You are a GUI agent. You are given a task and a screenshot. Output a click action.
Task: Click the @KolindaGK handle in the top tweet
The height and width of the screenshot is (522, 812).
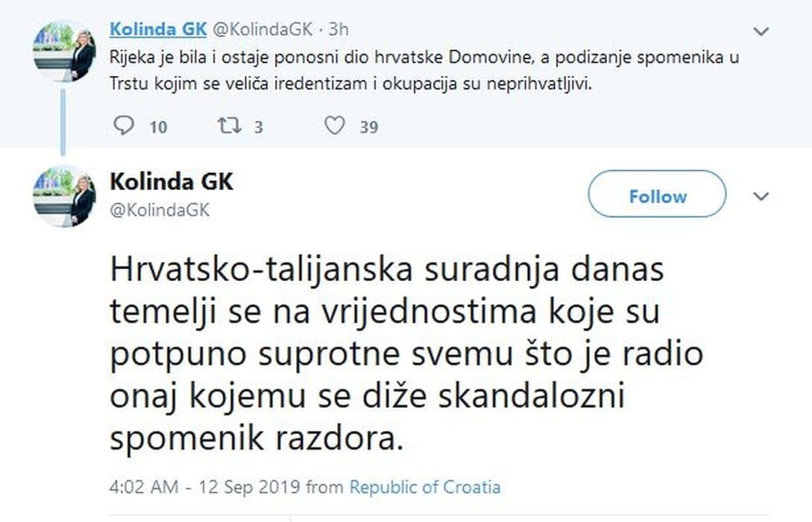point(263,30)
